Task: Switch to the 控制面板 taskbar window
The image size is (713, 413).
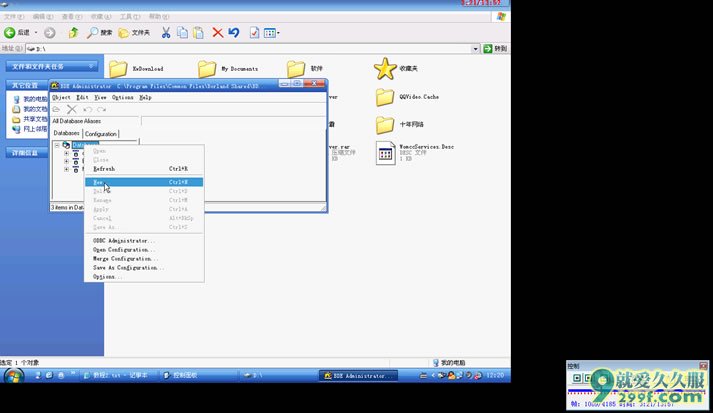Action: tap(198, 375)
